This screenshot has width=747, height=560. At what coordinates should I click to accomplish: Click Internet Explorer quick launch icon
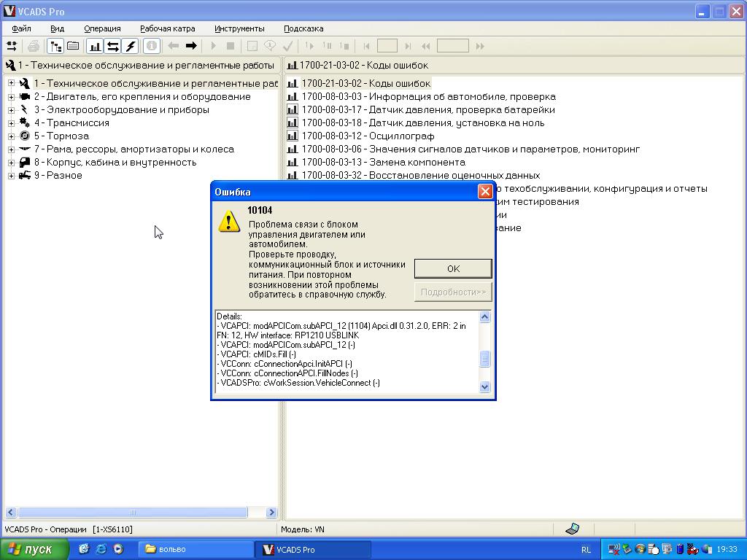click(101, 549)
